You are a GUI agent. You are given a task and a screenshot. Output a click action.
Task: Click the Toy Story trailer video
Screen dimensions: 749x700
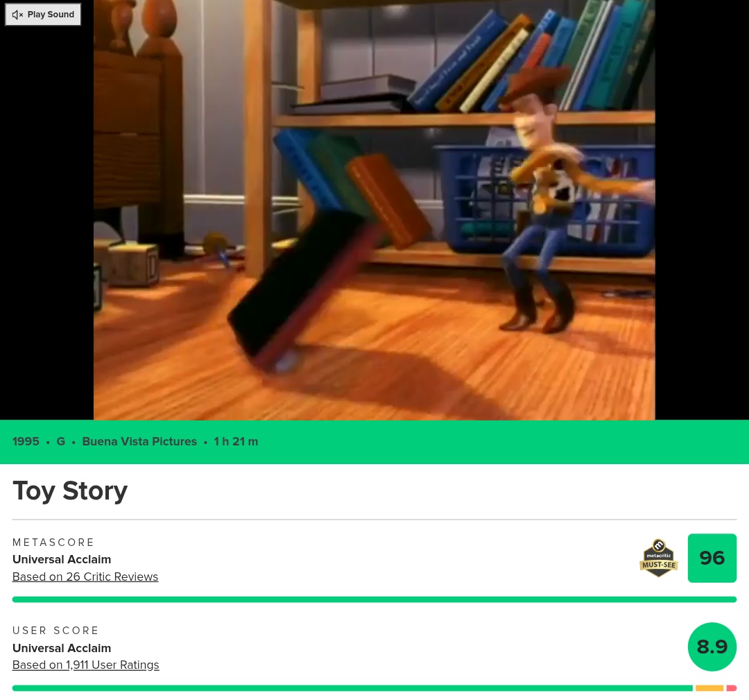374,210
